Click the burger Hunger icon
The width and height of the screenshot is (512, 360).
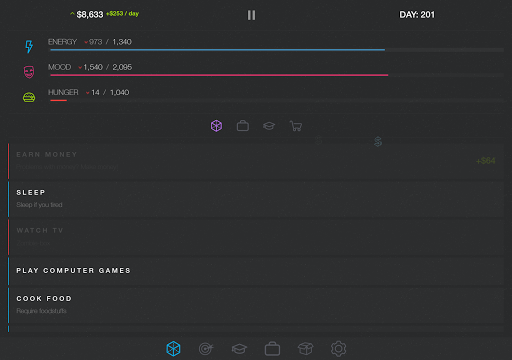[29, 97]
